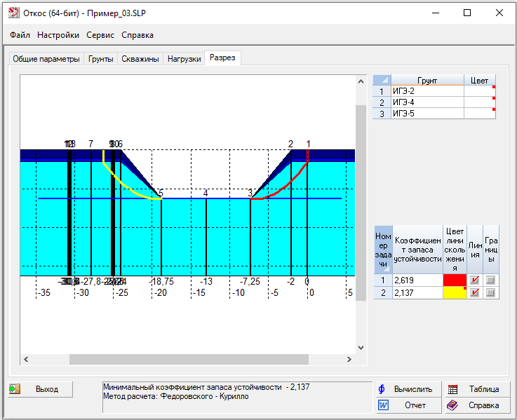Click the red slip line color swatch
This screenshot has width=517, height=420.
(454, 280)
